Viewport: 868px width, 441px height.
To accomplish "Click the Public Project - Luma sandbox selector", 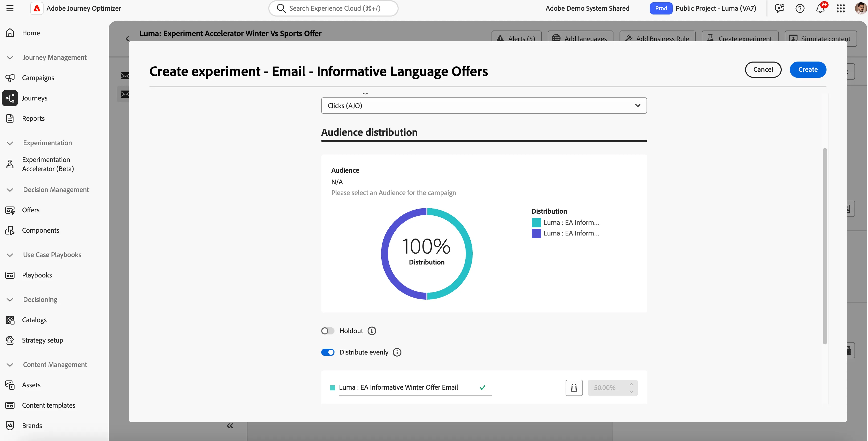I will [716, 8].
